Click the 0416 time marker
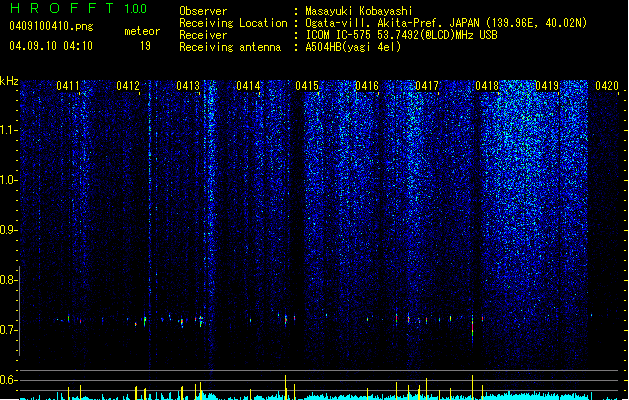Screen dimensions: 629x400 (x=367, y=86)
